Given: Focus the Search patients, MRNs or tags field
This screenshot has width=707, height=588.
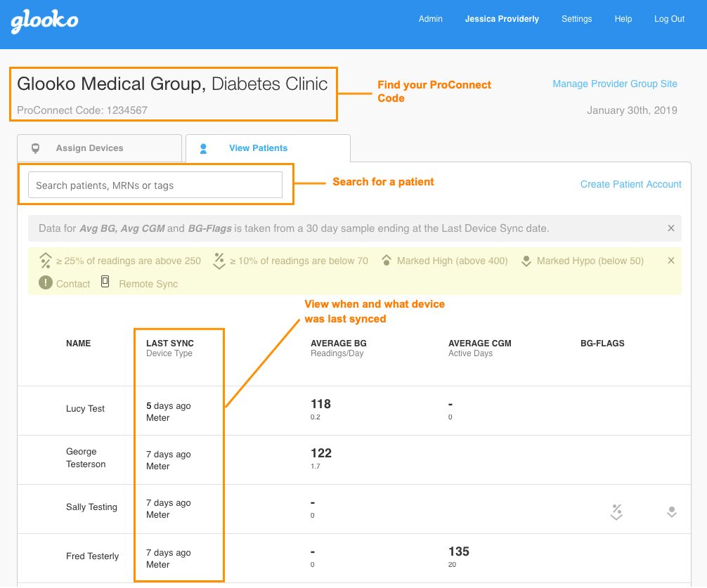Looking at the screenshot, I should coord(155,185).
